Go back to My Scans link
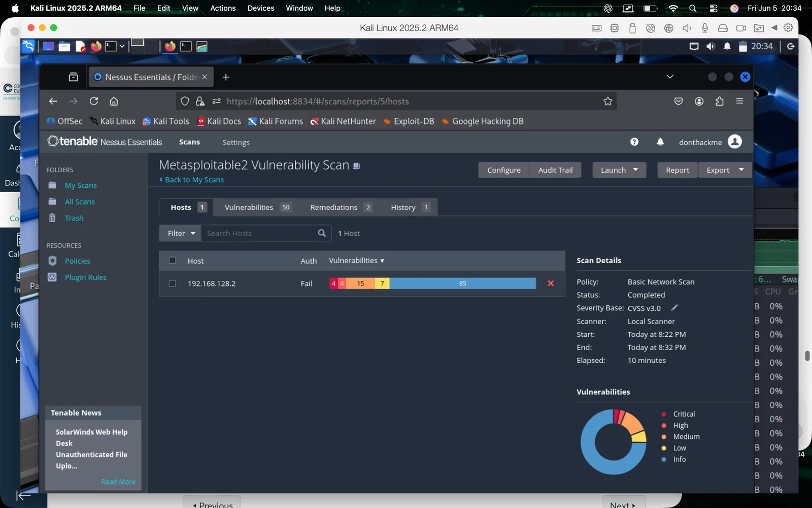The height and width of the screenshot is (508, 812). pos(191,180)
